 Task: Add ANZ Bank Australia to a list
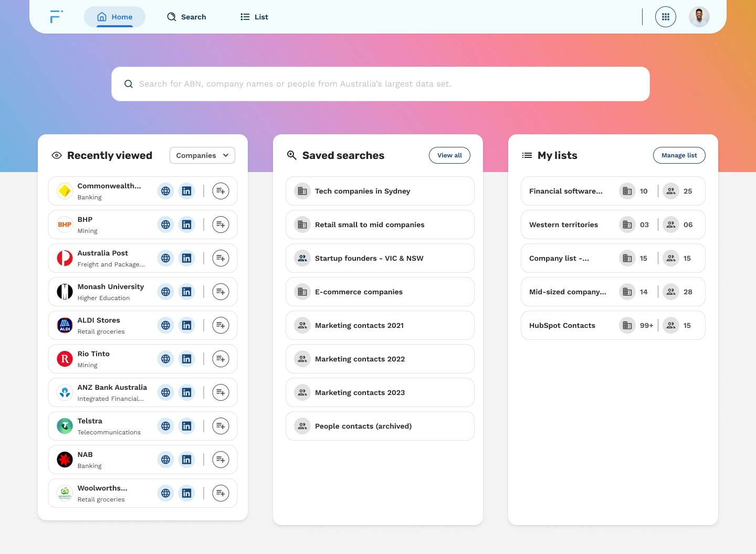220,392
